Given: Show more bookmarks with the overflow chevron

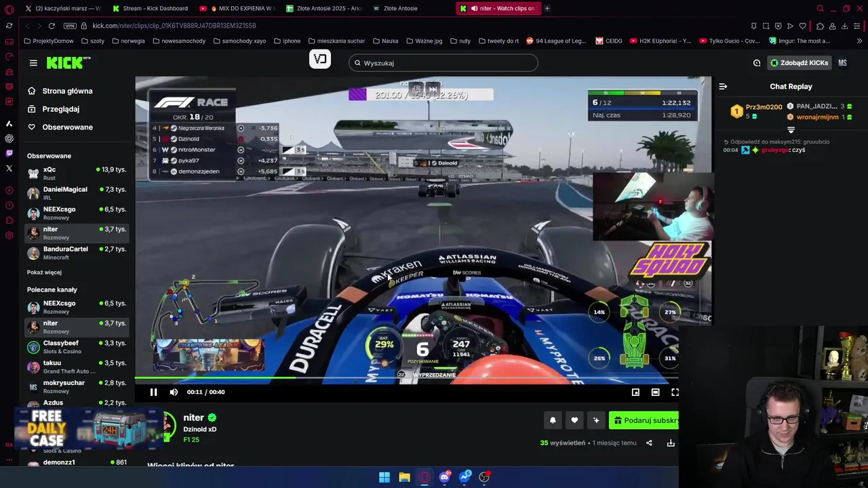Looking at the screenshot, I should pyautogui.click(x=859, y=41).
